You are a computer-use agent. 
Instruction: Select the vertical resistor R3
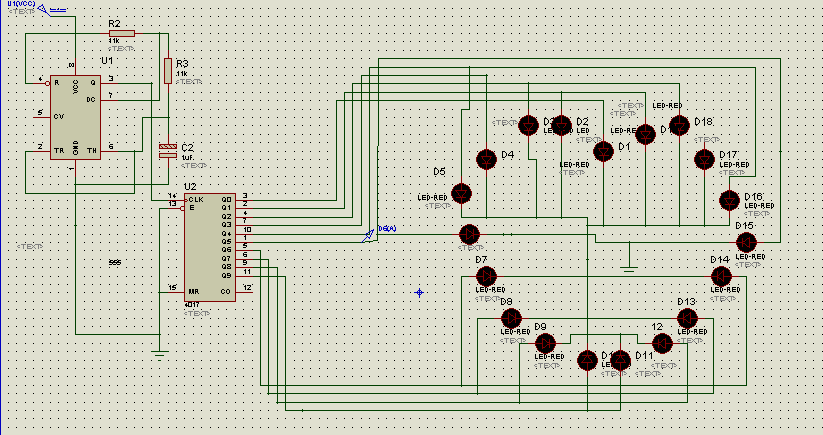168,71
